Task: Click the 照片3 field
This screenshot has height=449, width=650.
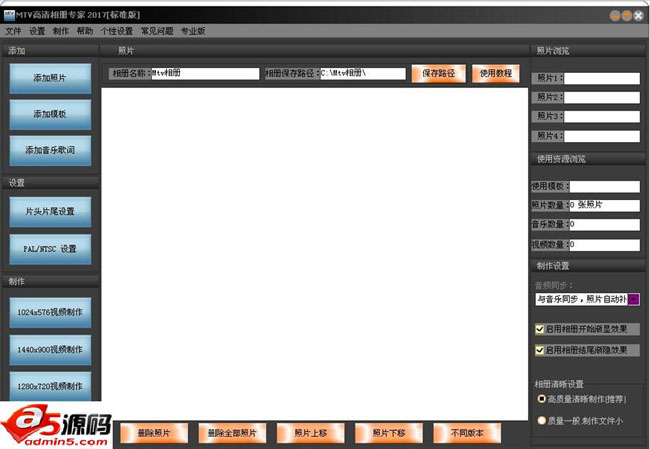Action: (601, 116)
